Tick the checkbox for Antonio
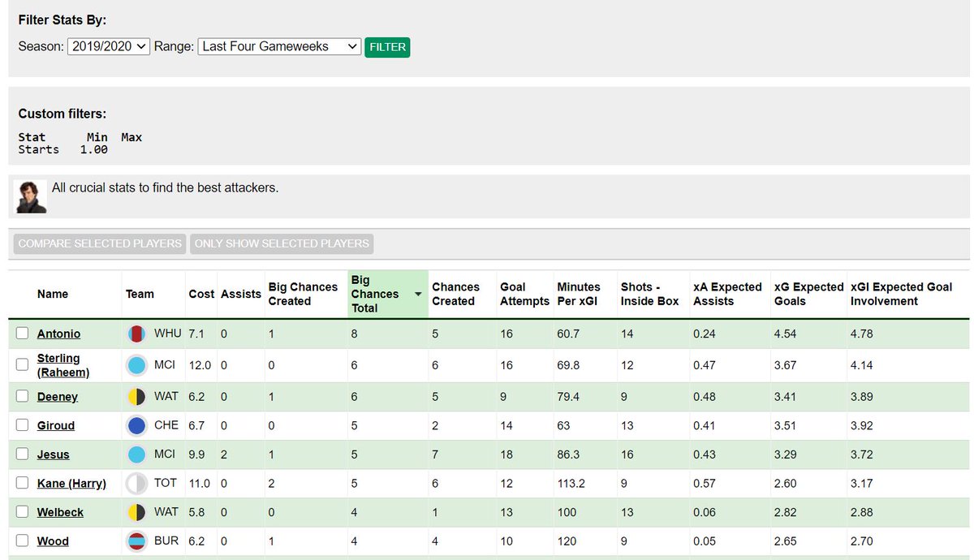Viewport: 974px width, 560px height. pos(23,334)
